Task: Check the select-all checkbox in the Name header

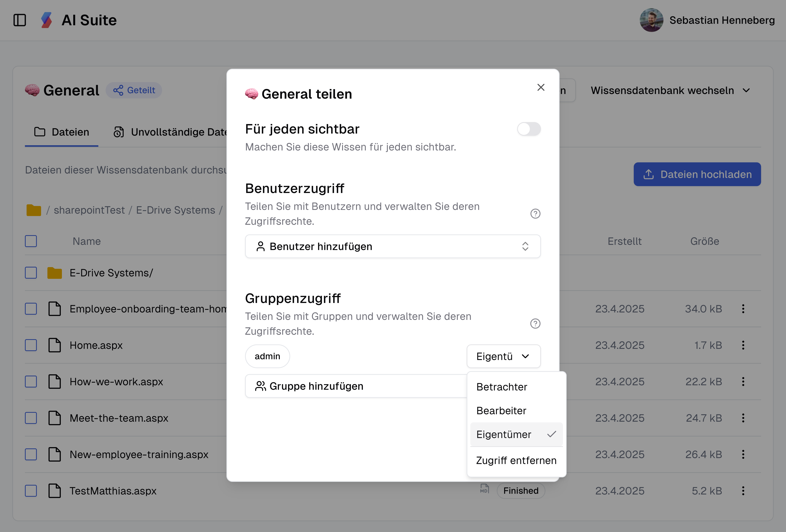Action: 31,241
